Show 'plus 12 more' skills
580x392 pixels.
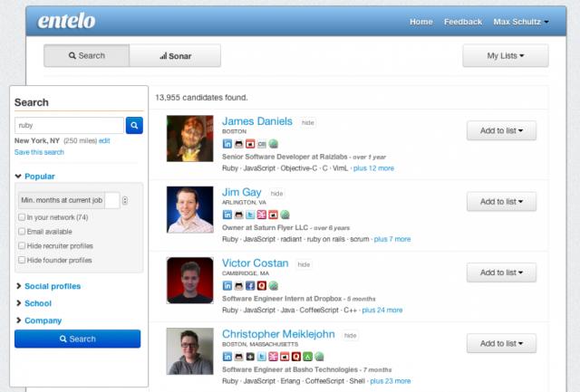[373, 168]
